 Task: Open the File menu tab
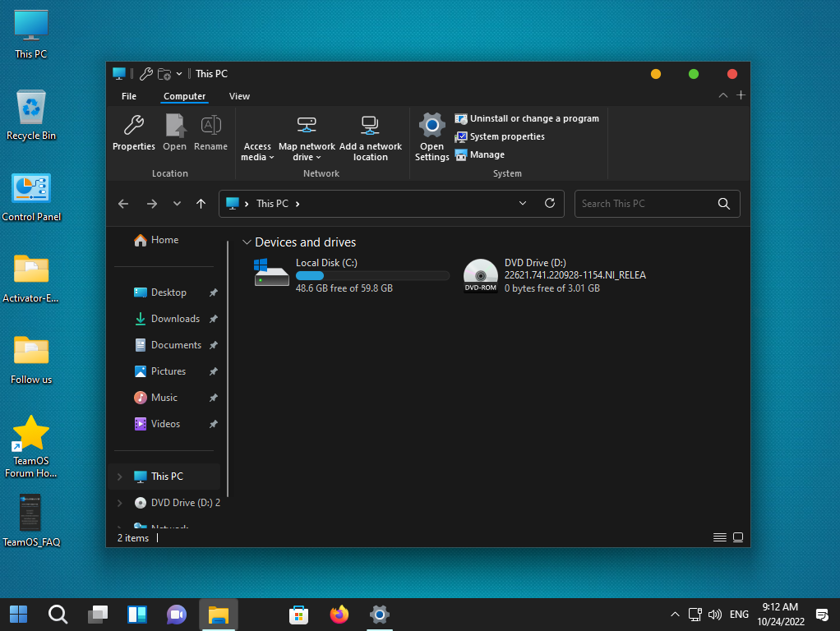(129, 96)
